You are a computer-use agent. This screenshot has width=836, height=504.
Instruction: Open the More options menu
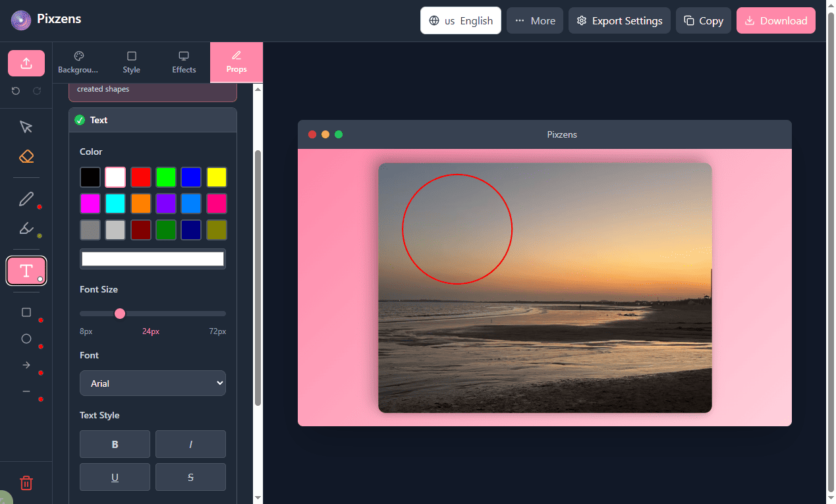tap(534, 20)
